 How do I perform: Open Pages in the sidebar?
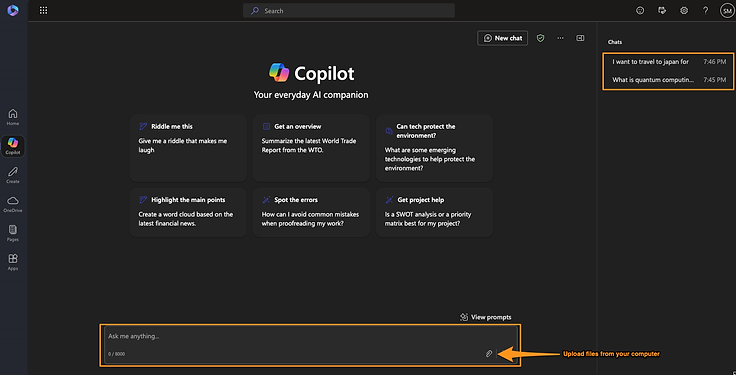pos(13,233)
